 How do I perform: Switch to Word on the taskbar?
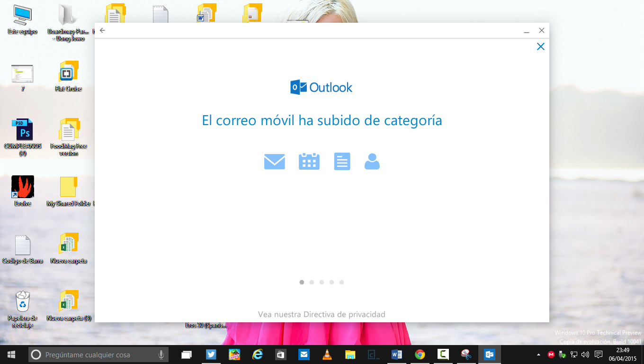(396, 355)
